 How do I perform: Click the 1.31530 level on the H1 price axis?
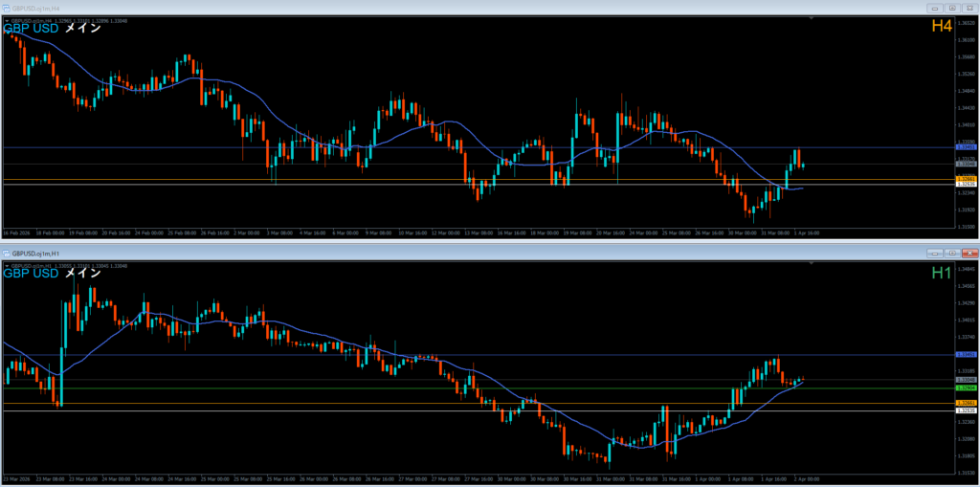click(967, 473)
